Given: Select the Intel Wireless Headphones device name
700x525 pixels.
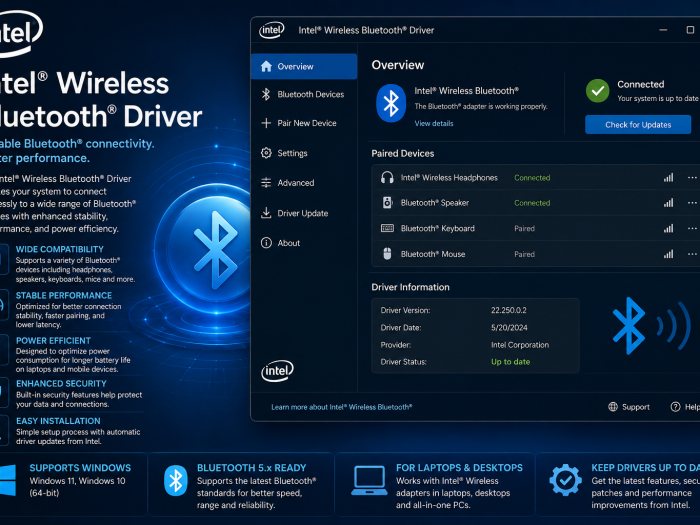Looking at the screenshot, I should tap(449, 178).
